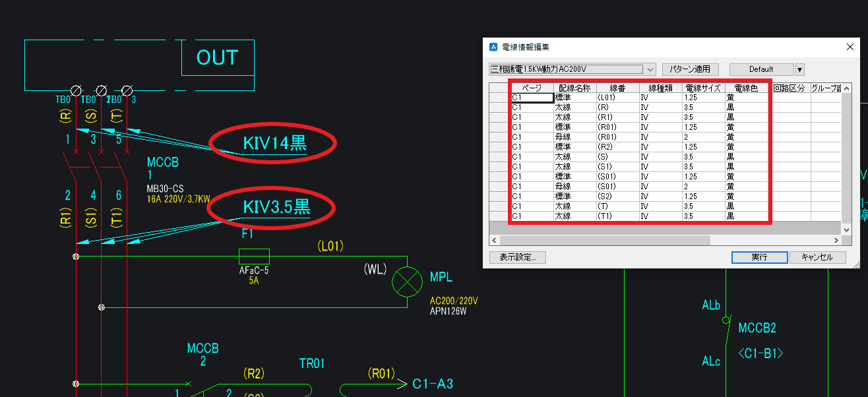Cancel with the キャンセル button

point(817,257)
